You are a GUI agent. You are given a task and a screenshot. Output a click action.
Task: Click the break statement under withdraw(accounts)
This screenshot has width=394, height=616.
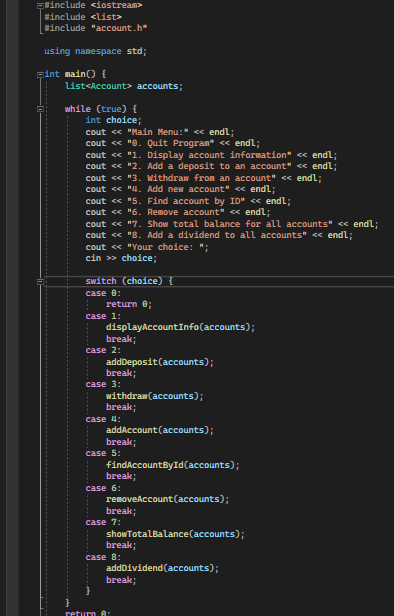tap(121, 407)
